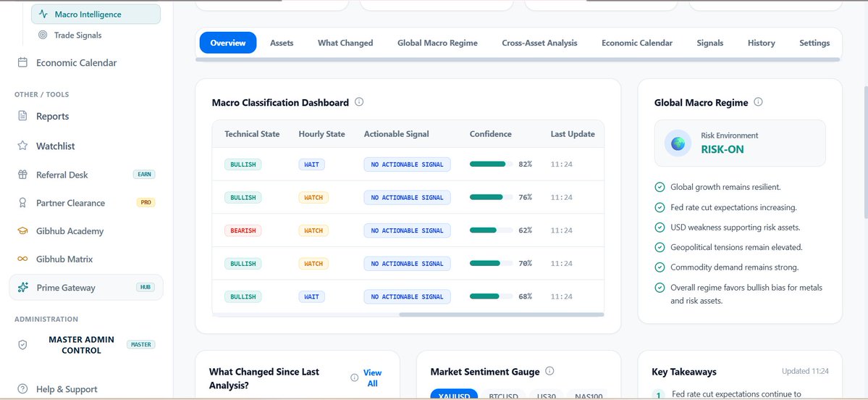This screenshot has width=868, height=400.
Task: Click check icon beside Global growth remains resilient
Action: pos(660,187)
